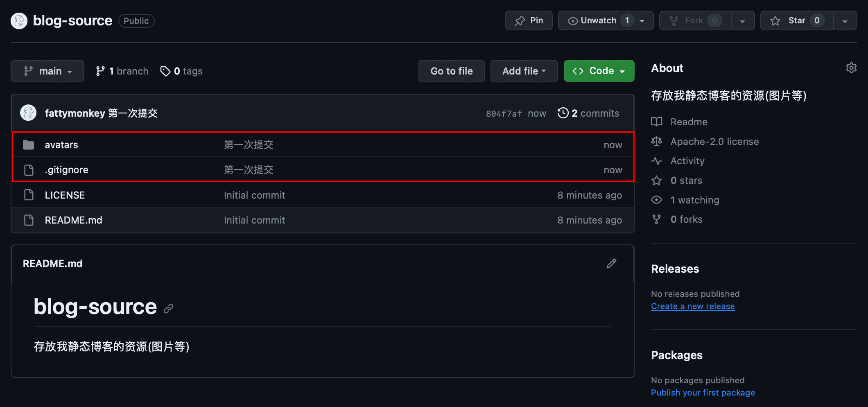
Task: Click the 0 tags label icon
Action: [165, 71]
